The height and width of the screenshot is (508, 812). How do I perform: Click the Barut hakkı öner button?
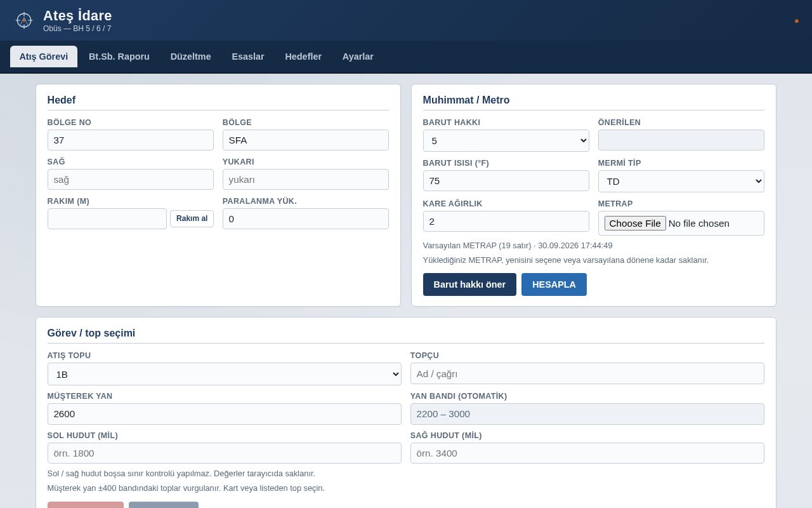pos(469,284)
